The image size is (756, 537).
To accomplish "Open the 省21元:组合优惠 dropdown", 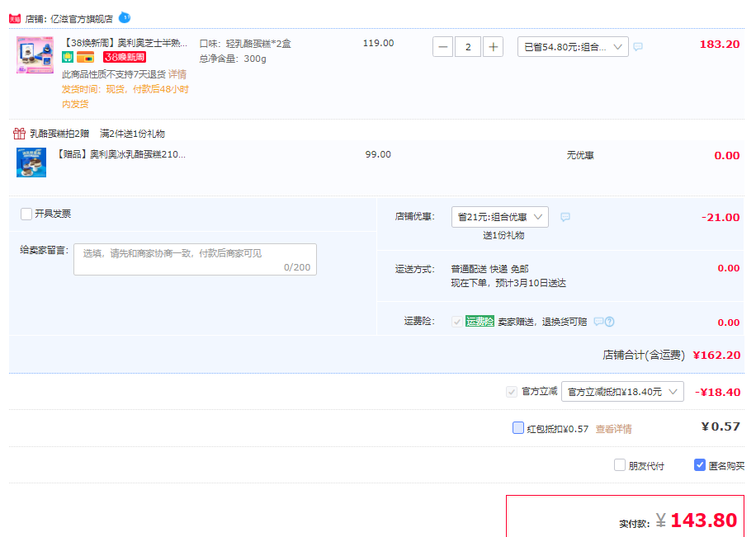I will tap(500, 217).
